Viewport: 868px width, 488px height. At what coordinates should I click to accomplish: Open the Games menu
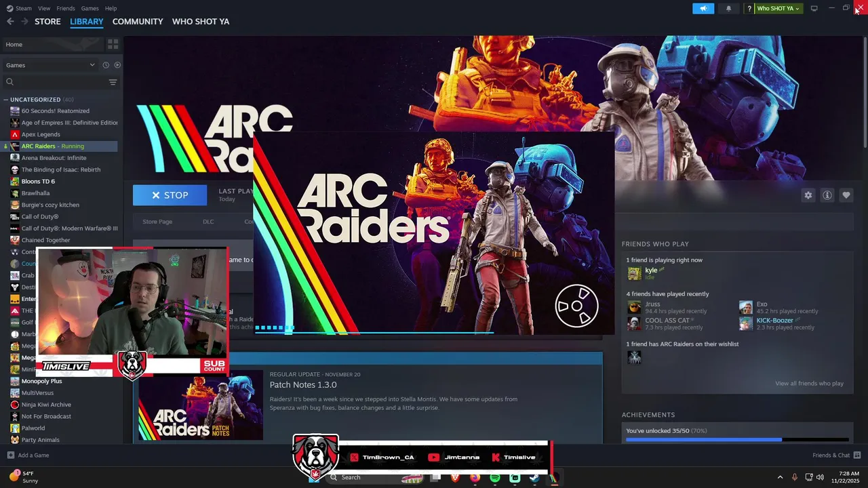coord(90,8)
